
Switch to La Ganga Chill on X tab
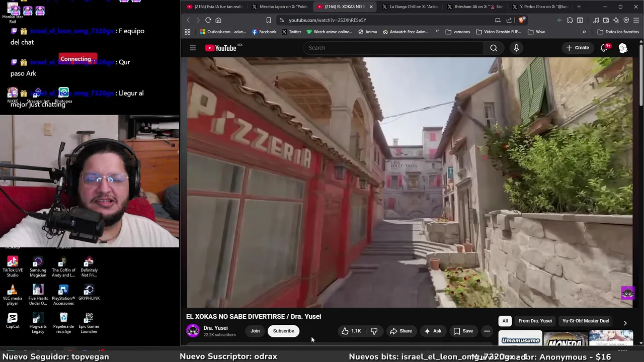(x=411, y=7)
